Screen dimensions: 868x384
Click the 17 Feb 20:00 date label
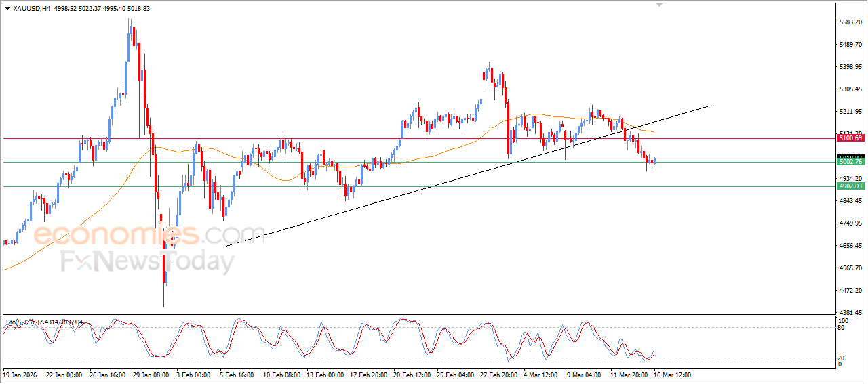[x=368, y=374]
